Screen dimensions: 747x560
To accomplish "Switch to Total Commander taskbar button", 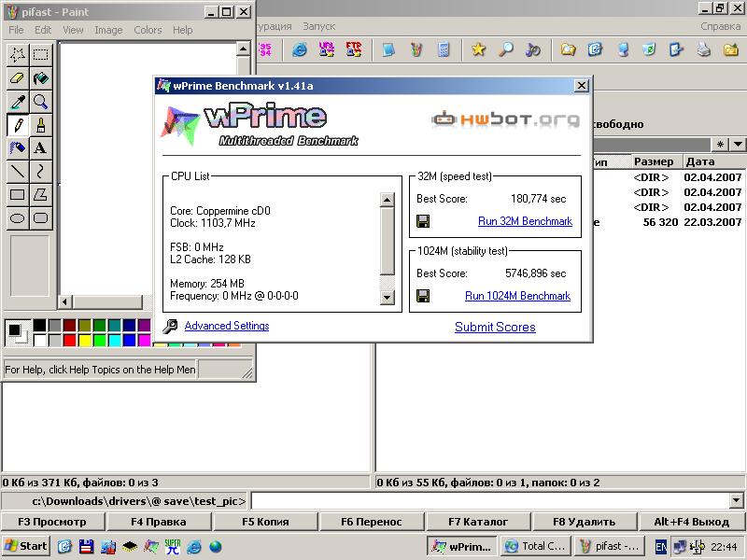I will click(535, 546).
